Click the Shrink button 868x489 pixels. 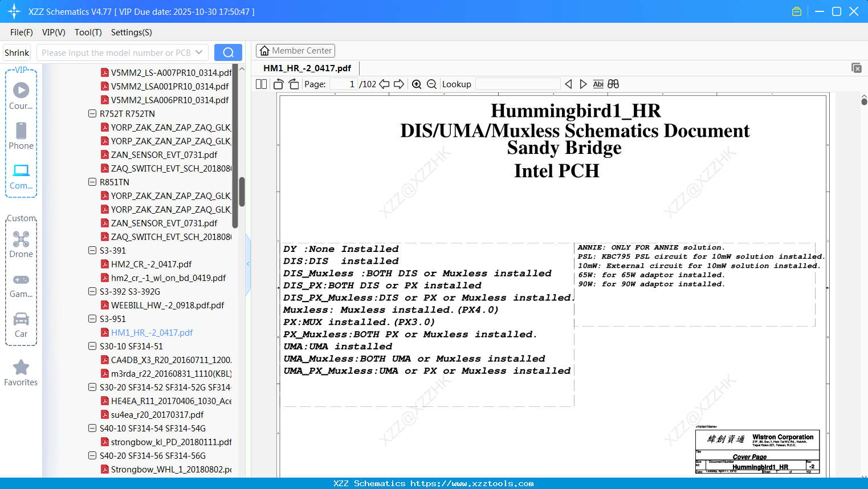17,52
